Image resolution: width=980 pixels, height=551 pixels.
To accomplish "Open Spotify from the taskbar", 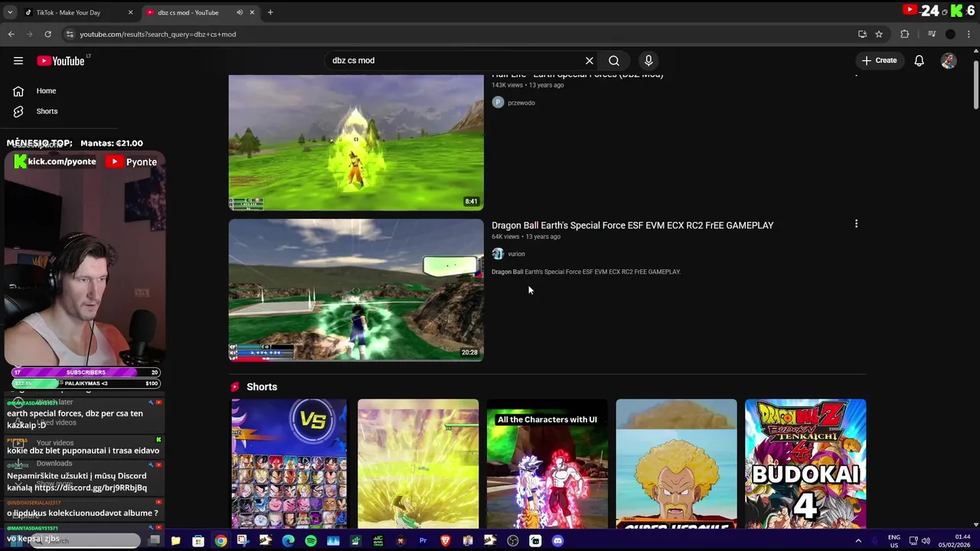I will click(310, 540).
